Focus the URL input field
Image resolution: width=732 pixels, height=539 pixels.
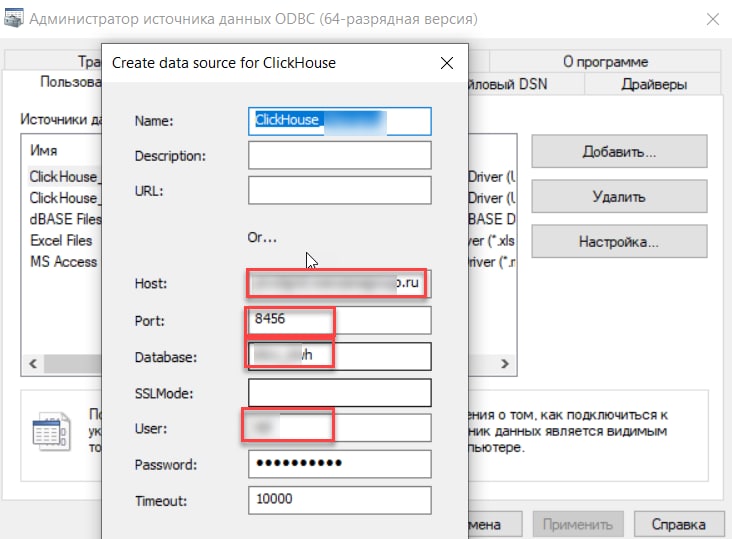(339, 190)
